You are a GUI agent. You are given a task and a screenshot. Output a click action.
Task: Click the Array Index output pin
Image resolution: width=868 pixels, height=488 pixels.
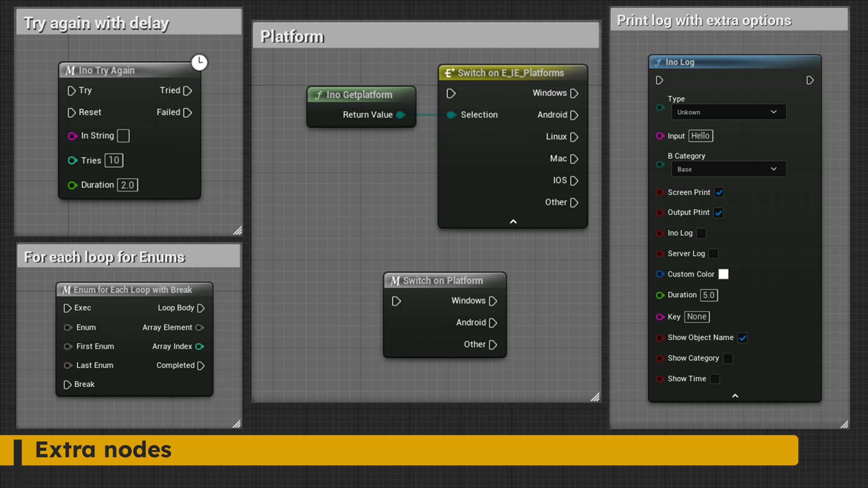tap(201, 347)
